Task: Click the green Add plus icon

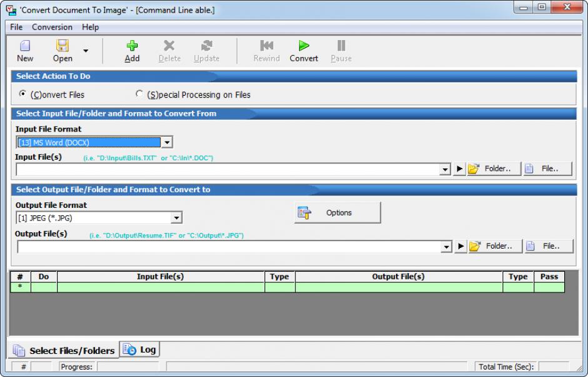Action: pyautogui.click(x=132, y=46)
